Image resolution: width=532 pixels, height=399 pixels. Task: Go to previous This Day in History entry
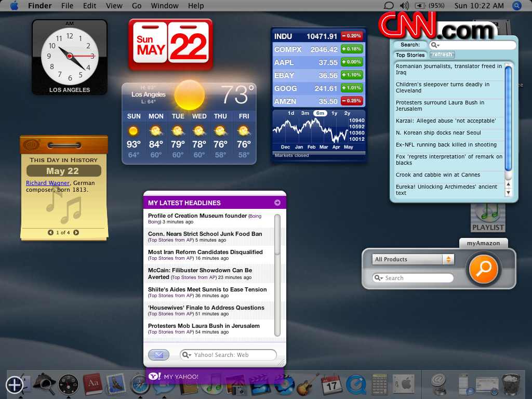pos(50,232)
